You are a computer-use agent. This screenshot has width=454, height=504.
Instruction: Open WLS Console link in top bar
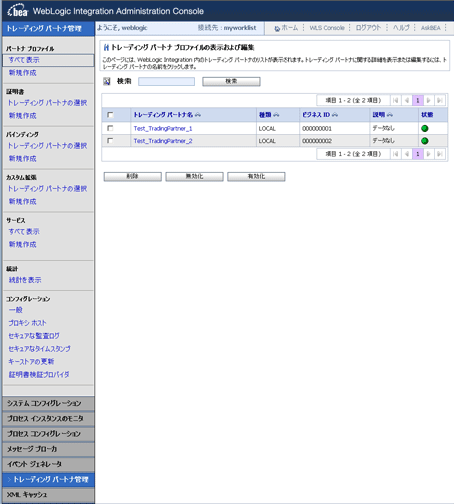327,28
